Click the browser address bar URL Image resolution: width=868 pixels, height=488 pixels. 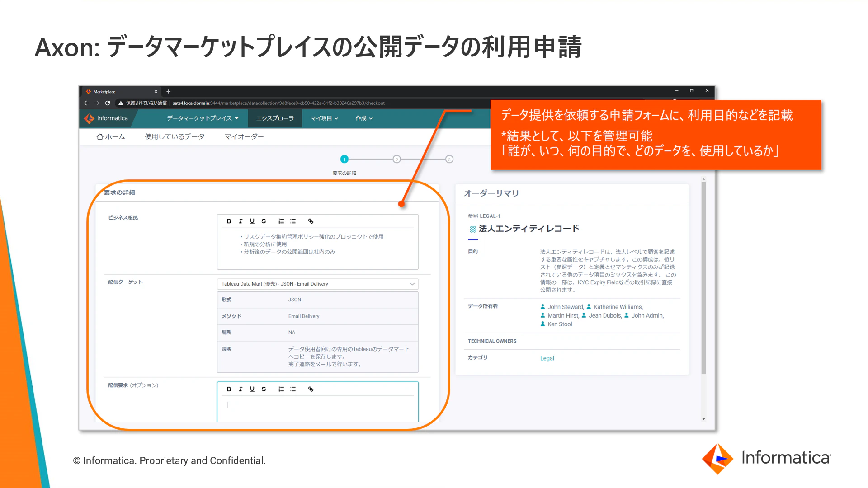coord(278,103)
